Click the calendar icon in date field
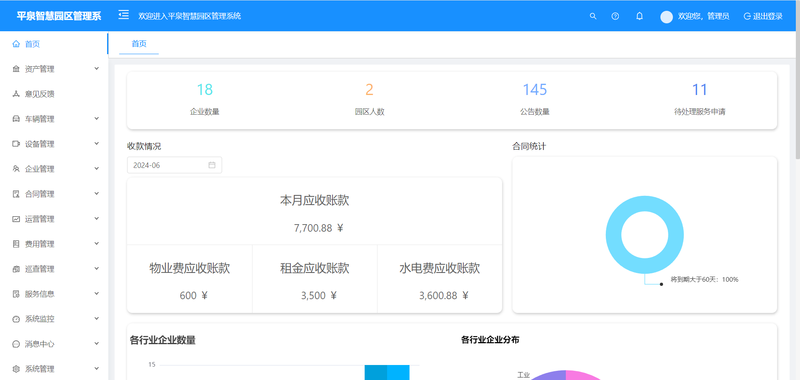The image size is (800, 380). pos(212,165)
